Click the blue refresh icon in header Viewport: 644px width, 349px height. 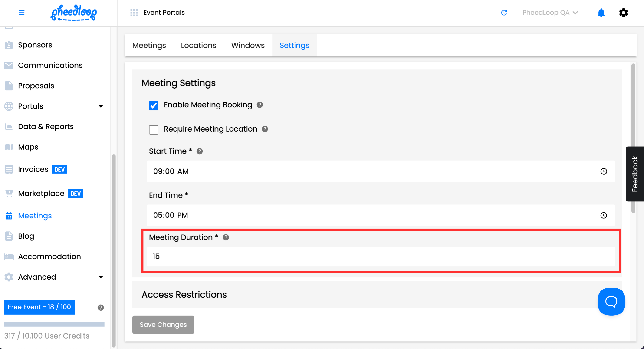(x=504, y=13)
